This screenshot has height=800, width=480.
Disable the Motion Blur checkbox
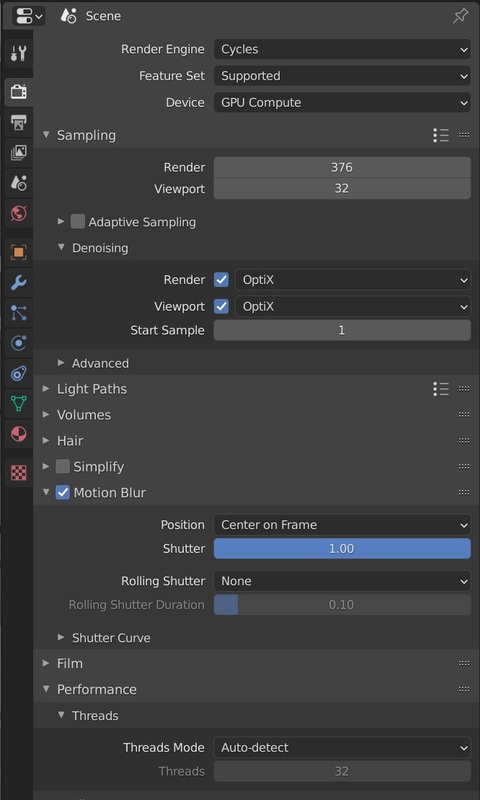click(x=63, y=492)
